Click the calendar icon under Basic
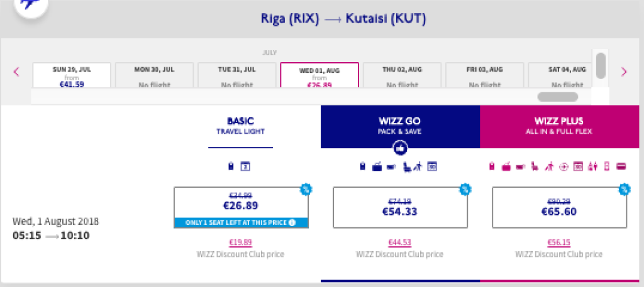This screenshot has width=644, height=287. 246,166
